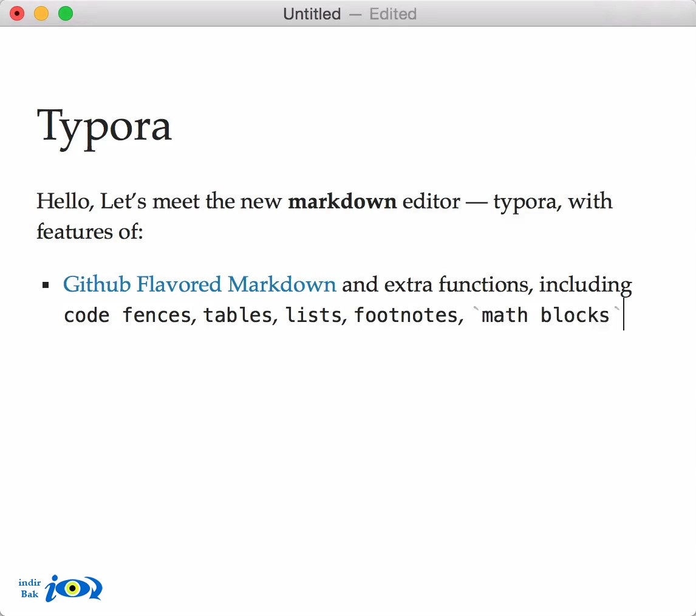
Task: Click the bold word markdown
Action: [342, 202]
